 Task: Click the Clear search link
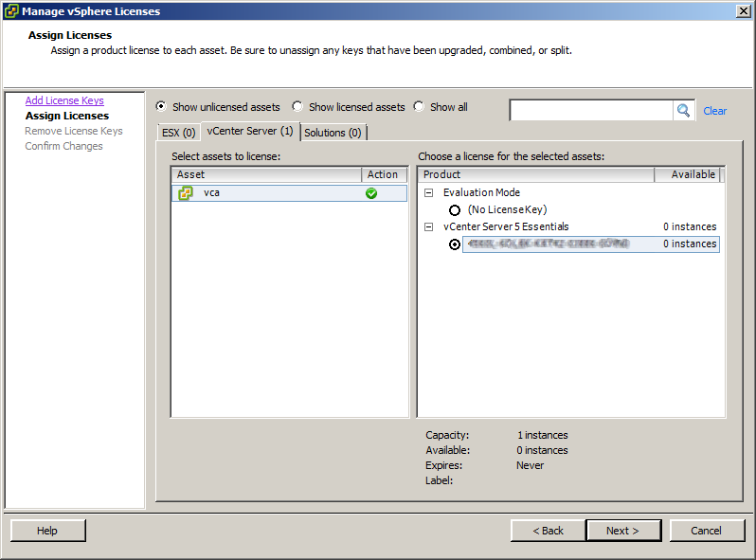click(714, 111)
